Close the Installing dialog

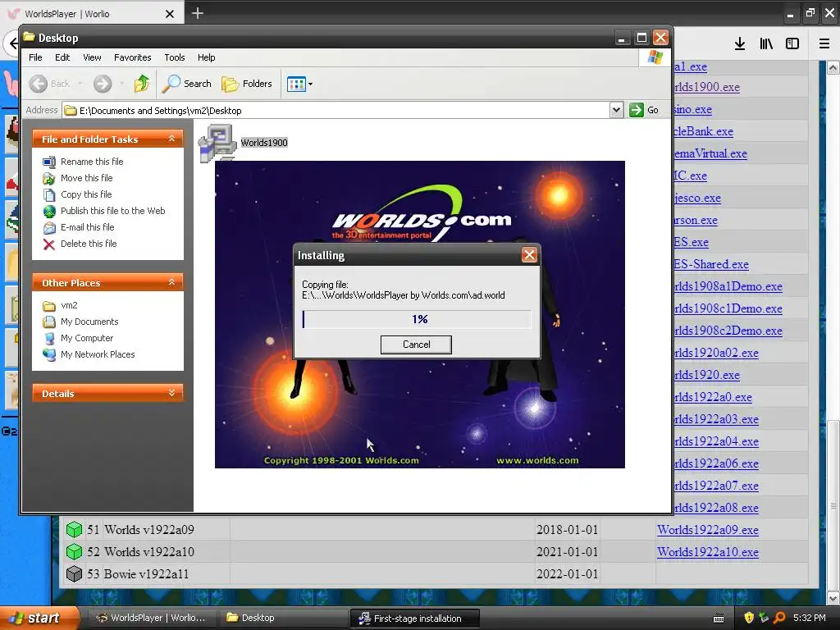click(x=529, y=255)
